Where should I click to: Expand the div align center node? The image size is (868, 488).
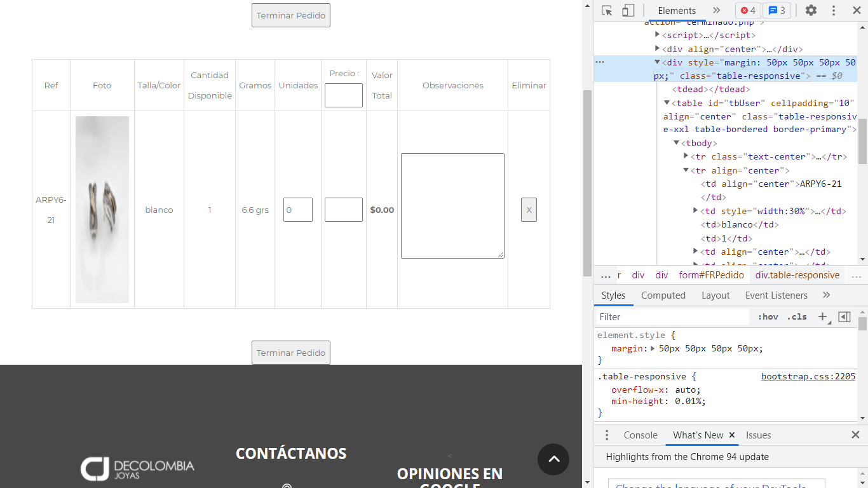[x=658, y=48]
